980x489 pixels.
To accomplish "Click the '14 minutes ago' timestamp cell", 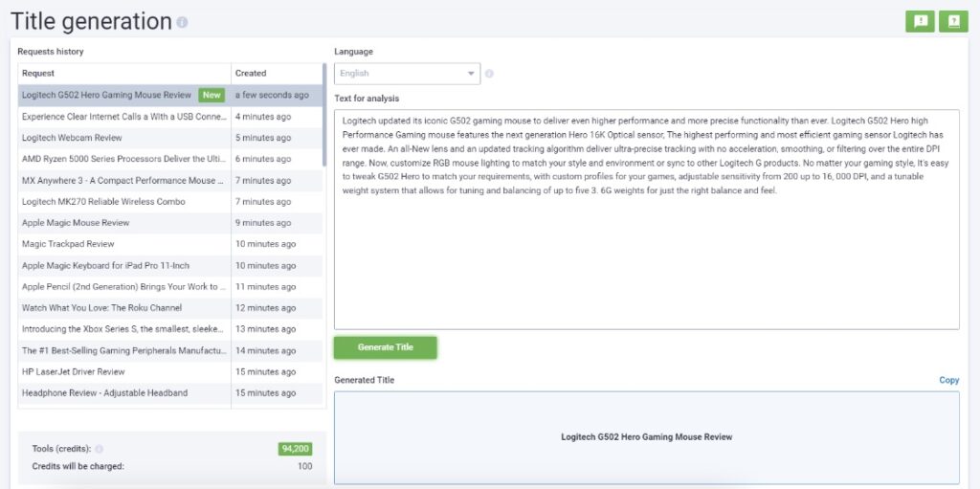I will pyautogui.click(x=277, y=350).
